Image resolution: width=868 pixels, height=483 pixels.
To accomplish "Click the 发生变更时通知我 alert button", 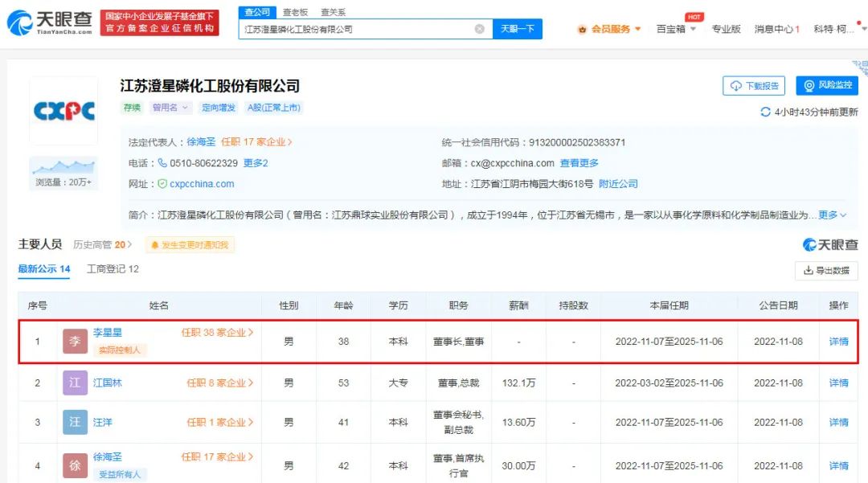I will (x=190, y=244).
